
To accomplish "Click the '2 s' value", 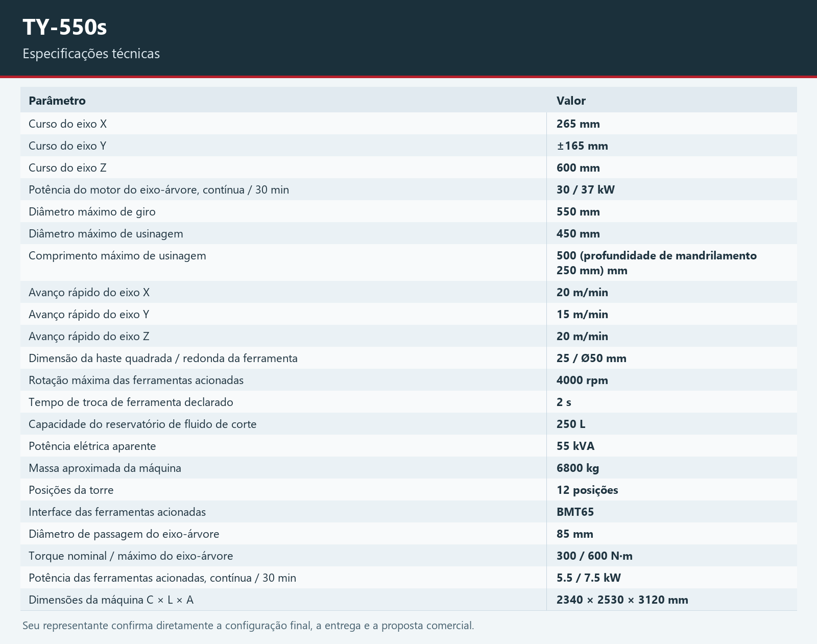I will (x=564, y=402).
